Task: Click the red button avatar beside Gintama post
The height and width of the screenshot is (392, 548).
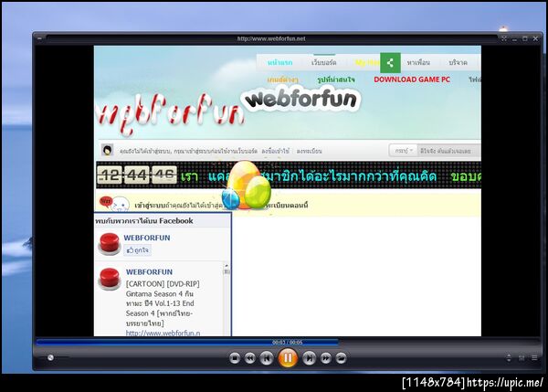Action: (x=110, y=279)
